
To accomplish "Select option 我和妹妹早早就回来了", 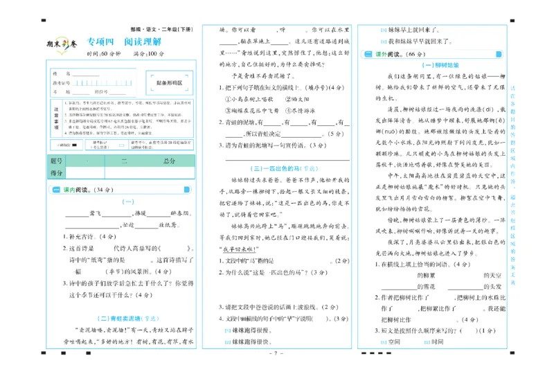I will [417, 42].
